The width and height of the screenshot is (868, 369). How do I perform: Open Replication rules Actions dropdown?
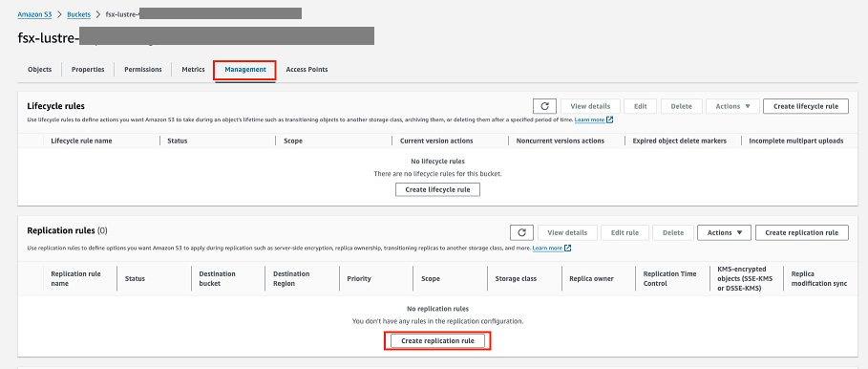coord(724,232)
